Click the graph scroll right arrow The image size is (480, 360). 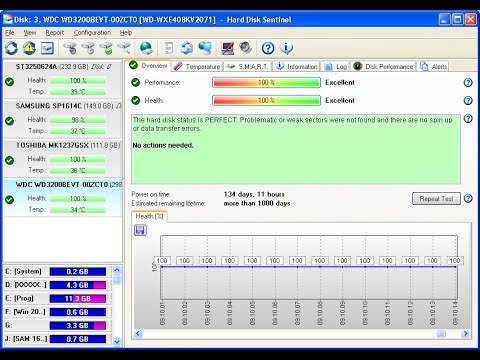pyautogui.click(x=466, y=333)
